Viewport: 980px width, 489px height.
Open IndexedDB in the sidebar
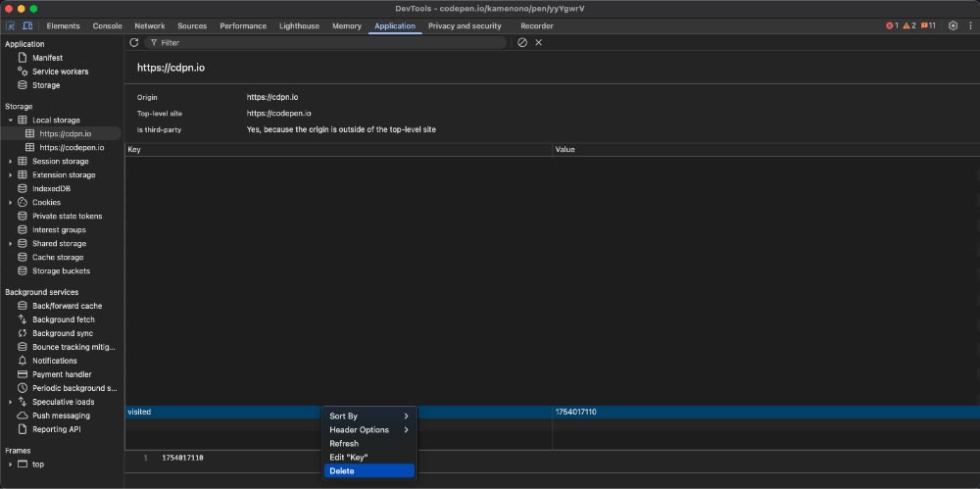click(51, 189)
